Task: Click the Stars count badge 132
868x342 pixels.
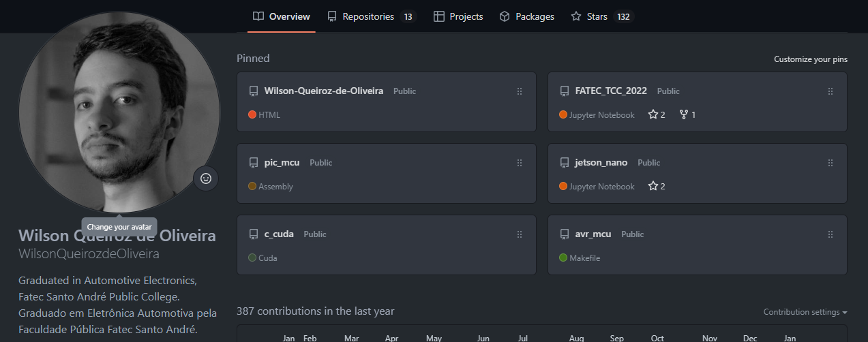Action: pyautogui.click(x=623, y=16)
